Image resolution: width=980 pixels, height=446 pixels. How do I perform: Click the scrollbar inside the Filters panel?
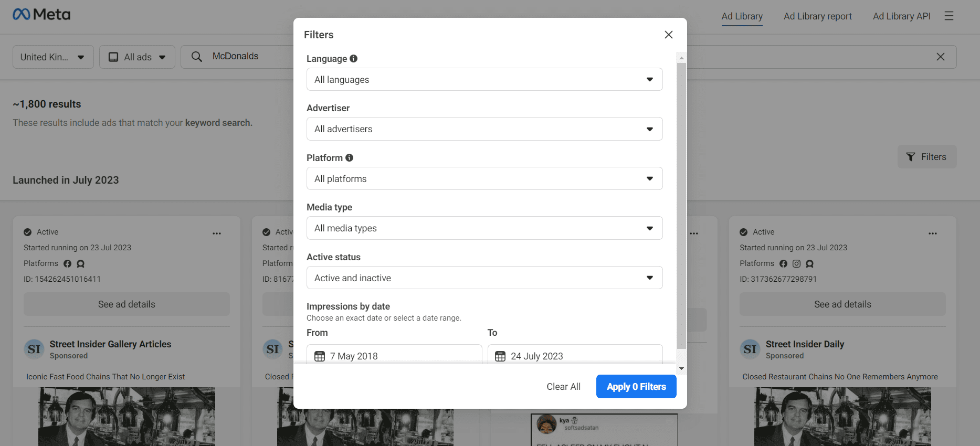(x=681, y=210)
